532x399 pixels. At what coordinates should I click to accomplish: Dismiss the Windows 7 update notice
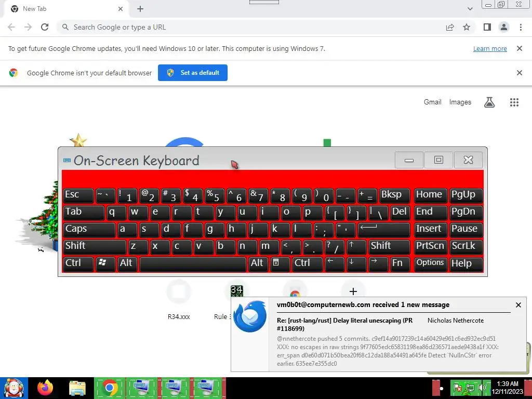point(519,48)
